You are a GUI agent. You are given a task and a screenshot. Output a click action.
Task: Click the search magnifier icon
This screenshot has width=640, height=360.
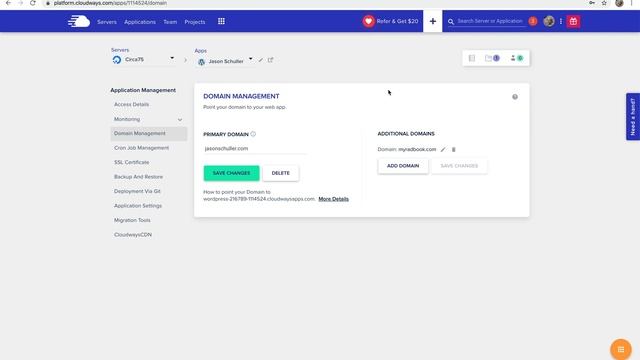pyautogui.click(x=451, y=22)
